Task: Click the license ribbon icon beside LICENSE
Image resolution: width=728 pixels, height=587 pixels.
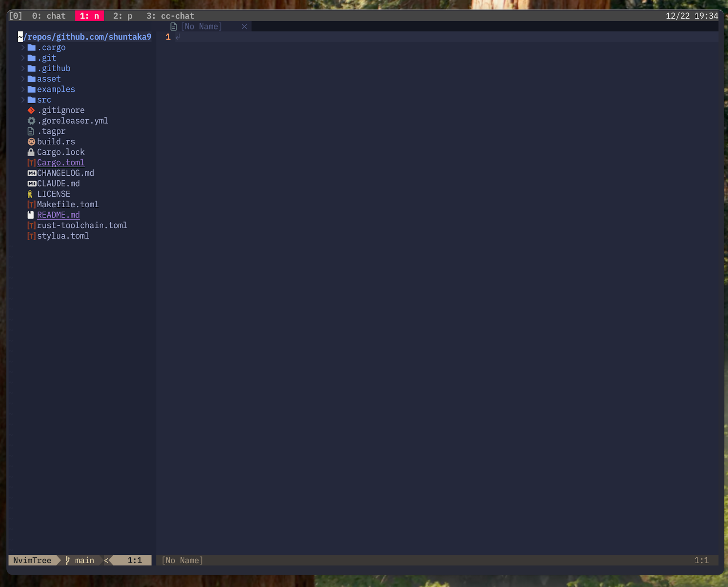Action: point(30,194)
